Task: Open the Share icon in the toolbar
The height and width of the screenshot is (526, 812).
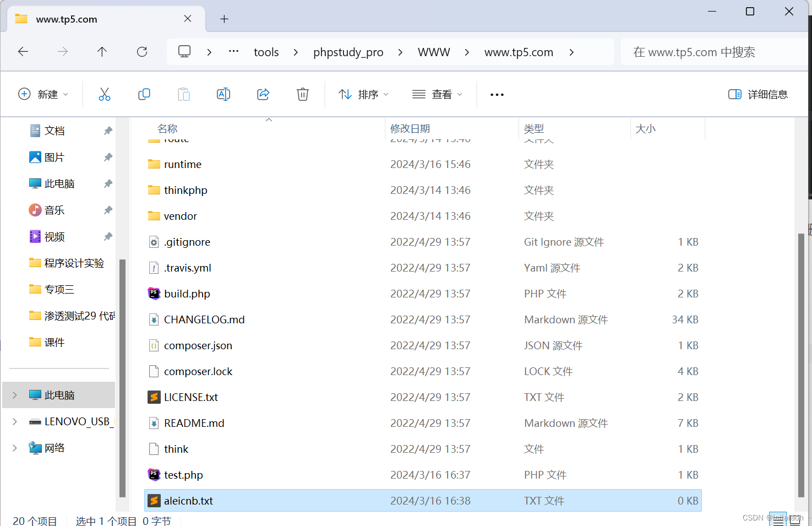Action: point(263,94)
